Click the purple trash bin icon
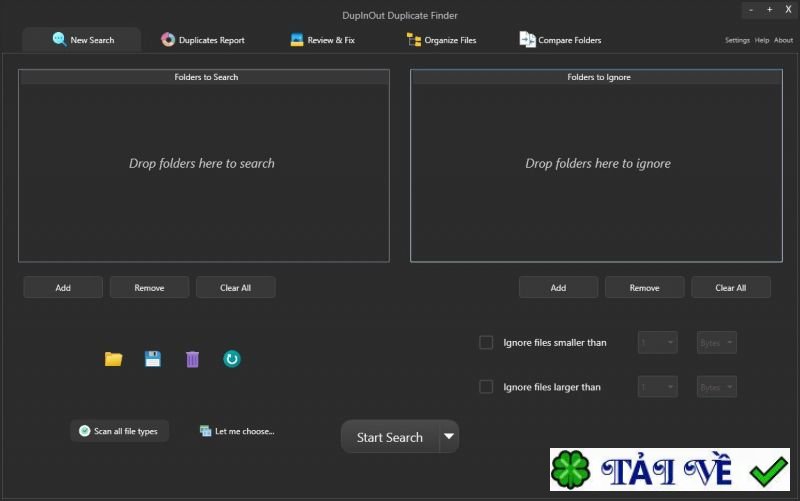This screenshot has height=501, width=800. tap(192, 359)
